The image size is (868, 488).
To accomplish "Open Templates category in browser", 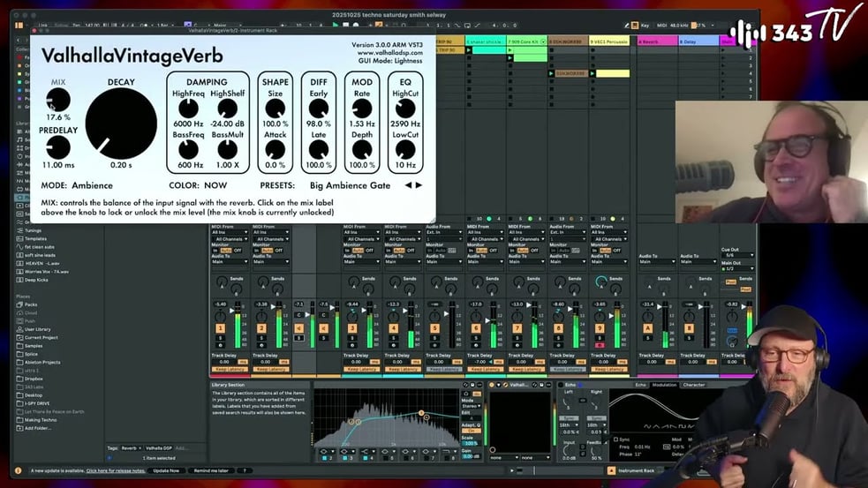I will pos(35,238).
